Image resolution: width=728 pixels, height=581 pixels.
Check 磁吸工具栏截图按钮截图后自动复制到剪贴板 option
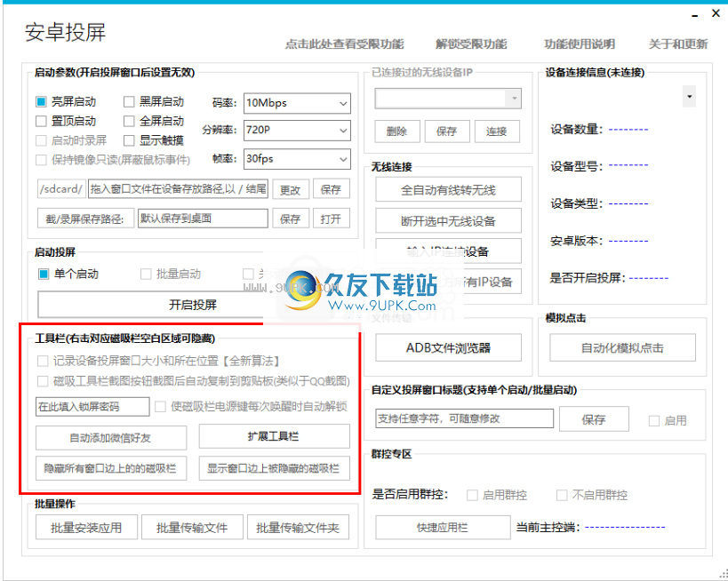pyautogui.click(x=43, y=381)
